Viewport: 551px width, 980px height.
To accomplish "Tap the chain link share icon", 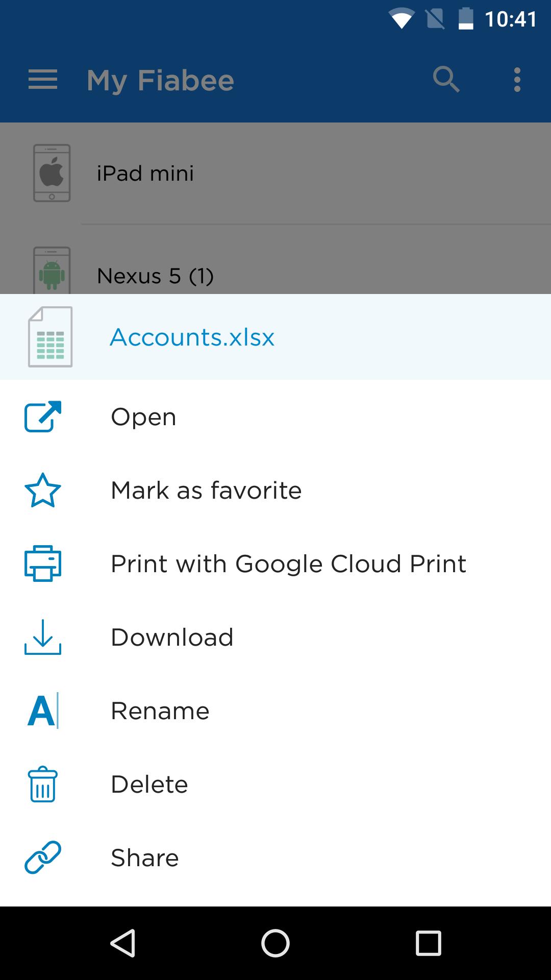I will pos(43,857).
